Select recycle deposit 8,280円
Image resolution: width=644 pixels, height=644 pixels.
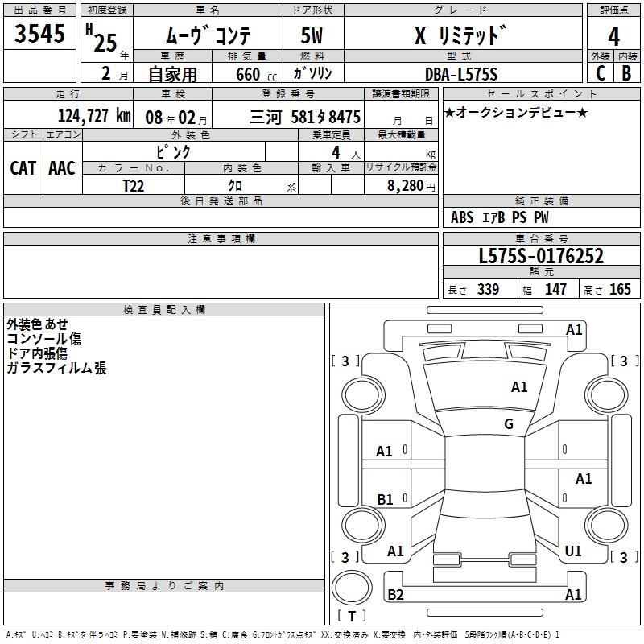pos(411,186)
